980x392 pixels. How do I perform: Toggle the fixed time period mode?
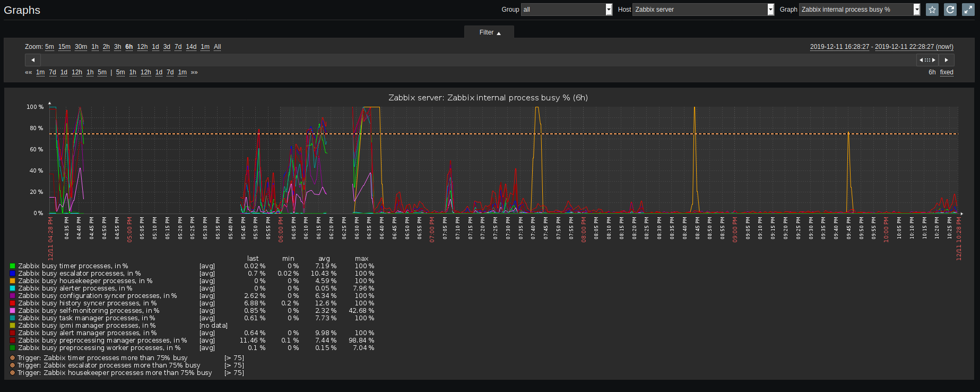(x=947, y=72)
